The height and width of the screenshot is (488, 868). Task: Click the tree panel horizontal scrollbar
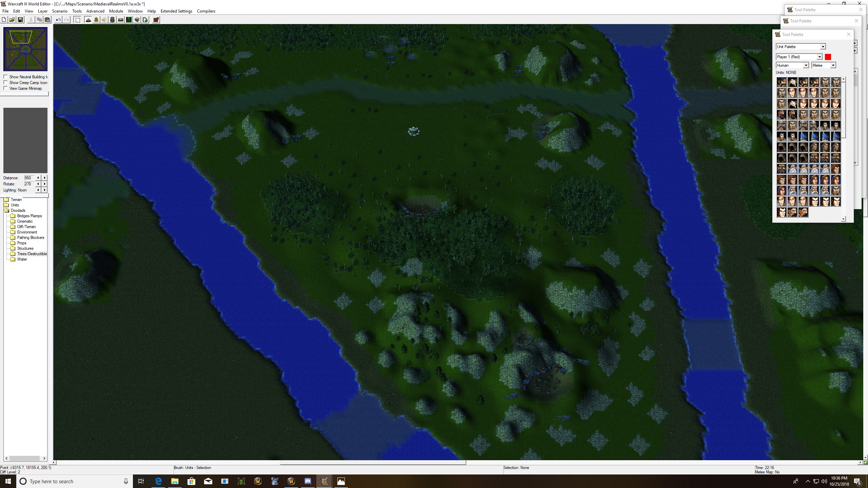tap(25, 458)
